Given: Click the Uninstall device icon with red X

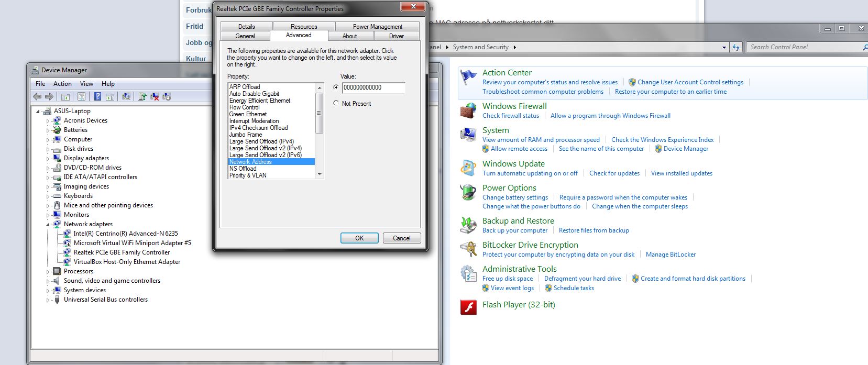Looking at the screenshot, I should tap(155, 96).
